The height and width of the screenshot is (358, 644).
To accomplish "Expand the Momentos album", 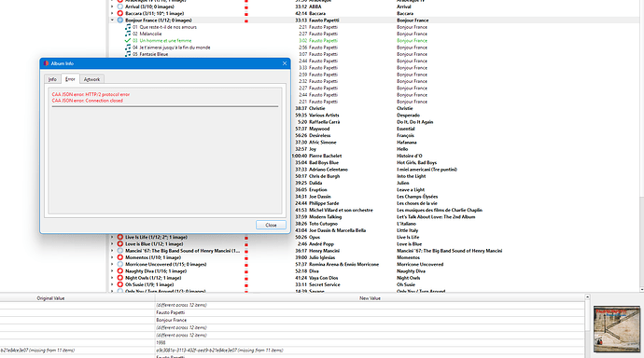I will (x=112, y=257).
